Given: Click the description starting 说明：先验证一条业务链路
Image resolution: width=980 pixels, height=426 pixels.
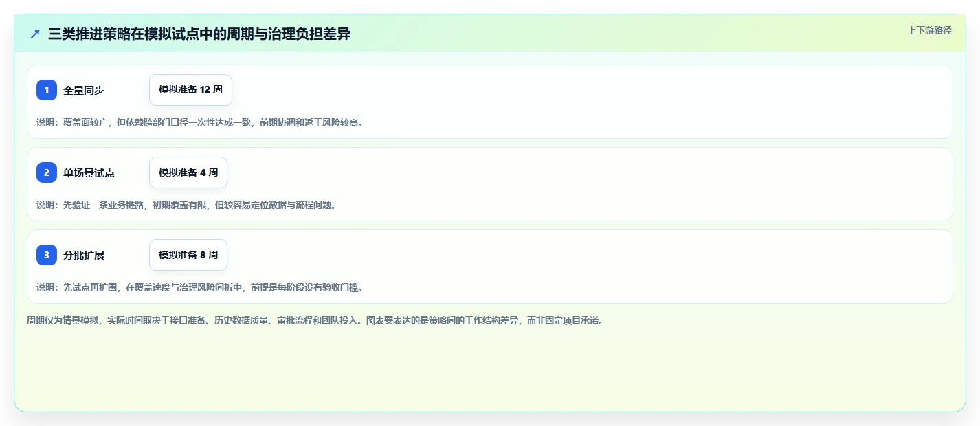Looking at the screenshot, I should (186, 205).
